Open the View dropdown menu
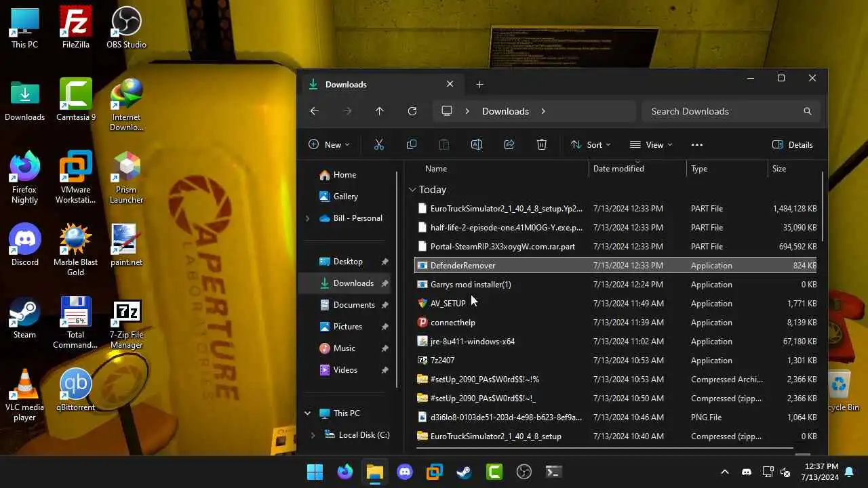This screenshot has width=868, height=488. (x=651, y=144)
